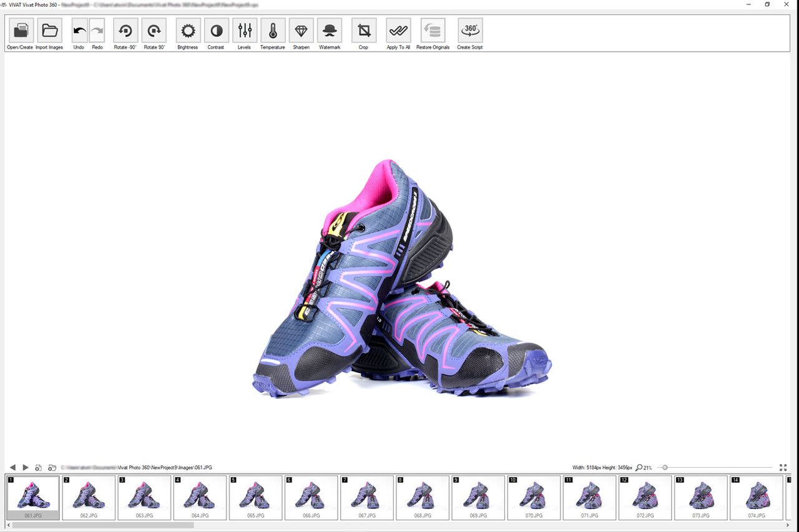
Task: Go to the next image arrow
Action: pos(26,467)
